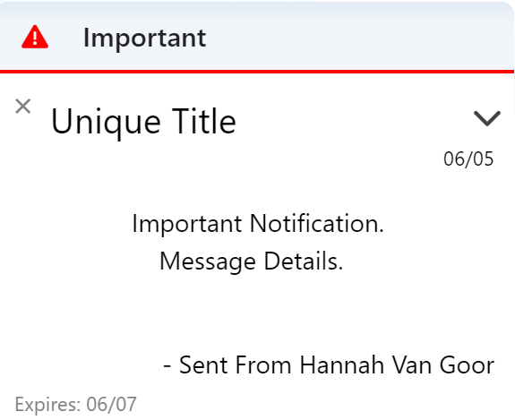Click the 06/05 sent date

coord(468,159)
